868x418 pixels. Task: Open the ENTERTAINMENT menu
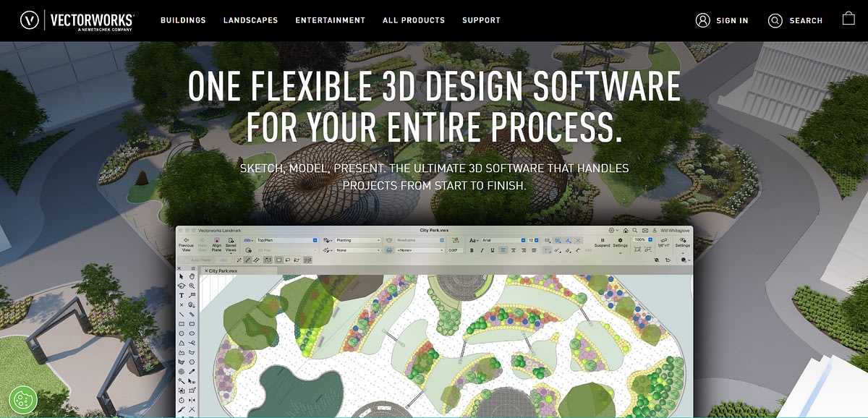point(330,20)
